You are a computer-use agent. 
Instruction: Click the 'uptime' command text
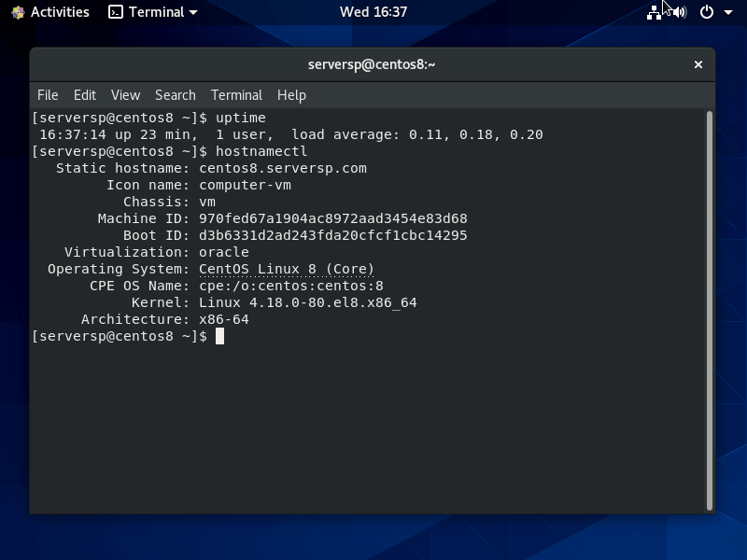pyautogui.click(x=241, y=119)
